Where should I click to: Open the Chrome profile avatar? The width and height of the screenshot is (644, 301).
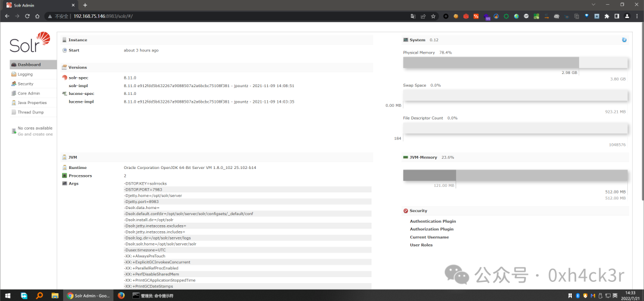point(627,17)
